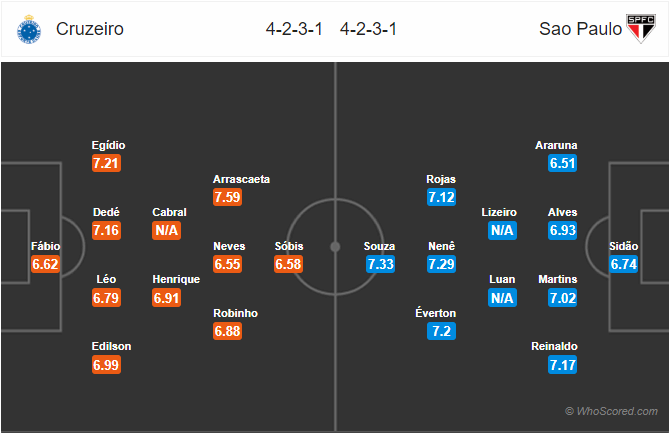Select the Éverton player name
This screenshot has width=670, height=433.
pos(435,313)
